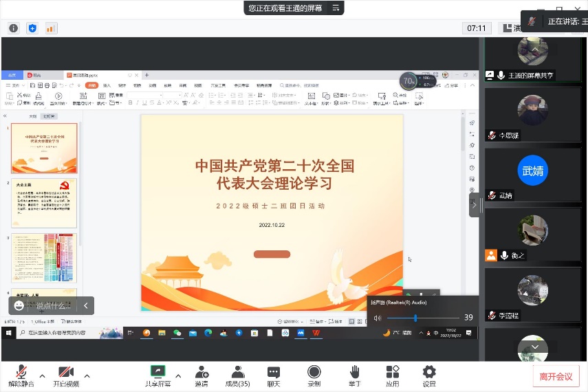Viewport: 588px width, 392px height.
Task: Expand audio options arrow beside 解除静音
Action: pyautogui.click(x=42, y=375)
